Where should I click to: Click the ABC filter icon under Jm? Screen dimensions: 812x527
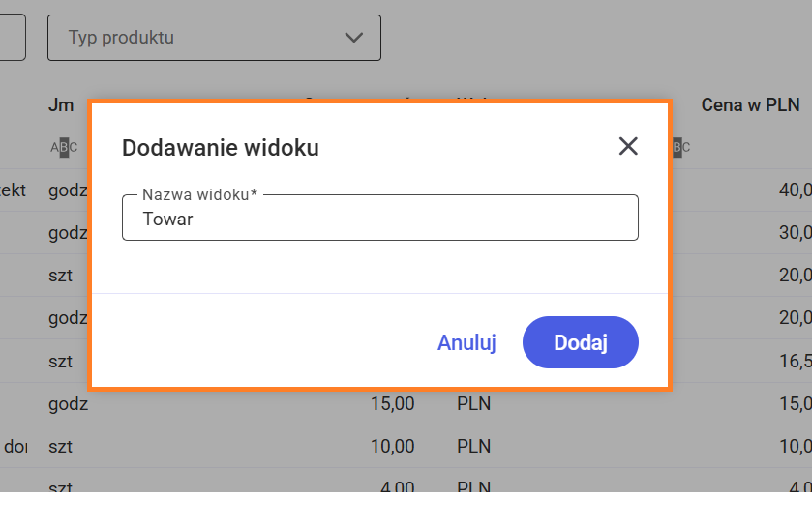64,148
